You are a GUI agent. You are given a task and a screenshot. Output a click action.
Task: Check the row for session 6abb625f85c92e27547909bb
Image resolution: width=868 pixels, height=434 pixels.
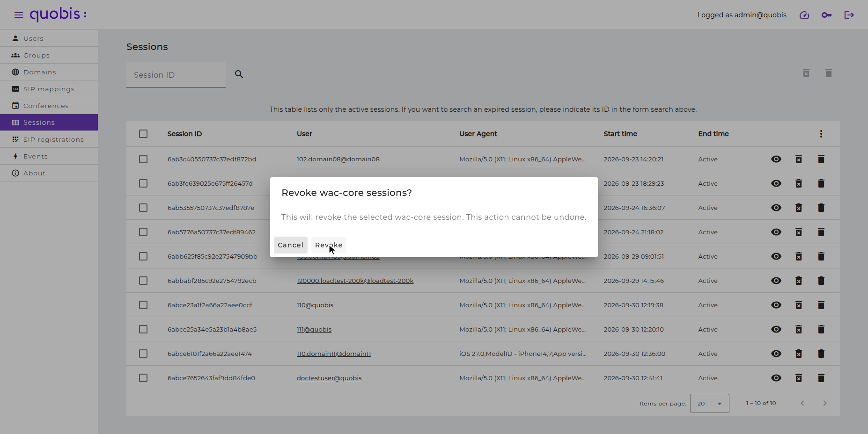pyautogui.click(x=143, y=256)
